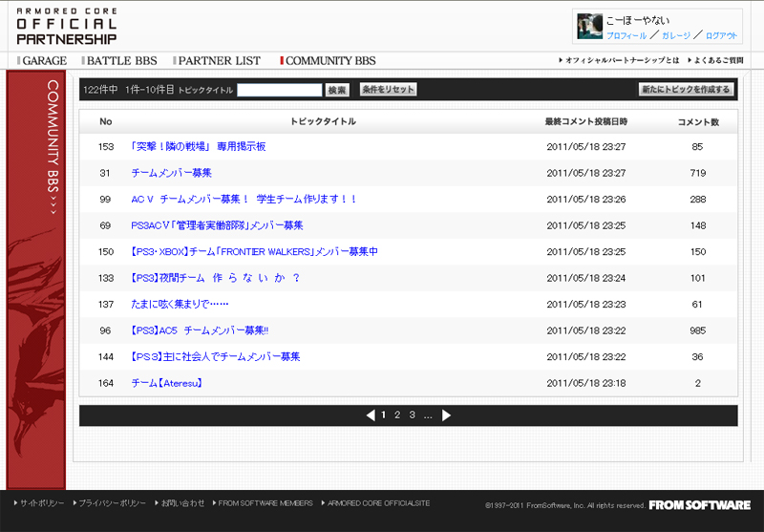764x532 pixels.
Task: Open the プロフィール profile link
Action: pos(626,35)
